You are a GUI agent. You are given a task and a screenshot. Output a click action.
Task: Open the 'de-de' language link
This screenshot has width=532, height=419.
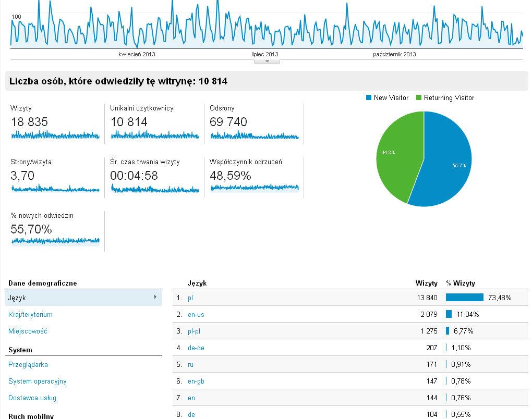point(196,348)
